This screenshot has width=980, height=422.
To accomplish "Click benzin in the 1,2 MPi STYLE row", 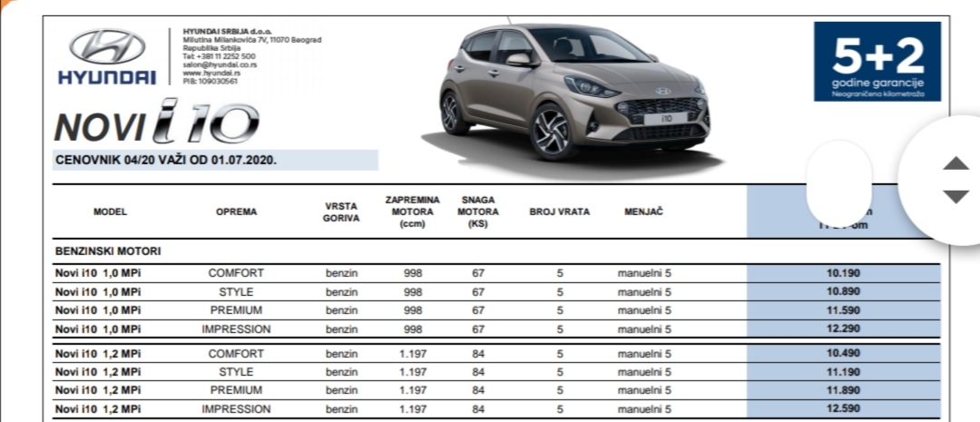I will [x=341, y=372].
